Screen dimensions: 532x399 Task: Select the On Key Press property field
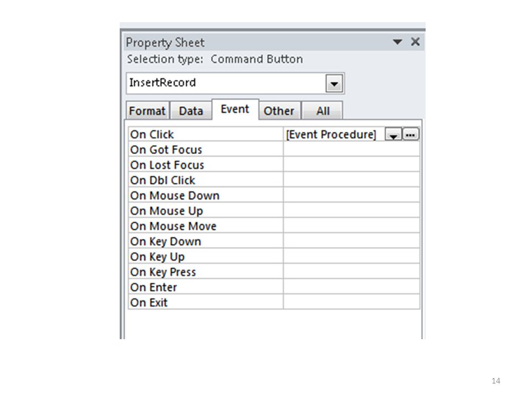tap(351, 272)
